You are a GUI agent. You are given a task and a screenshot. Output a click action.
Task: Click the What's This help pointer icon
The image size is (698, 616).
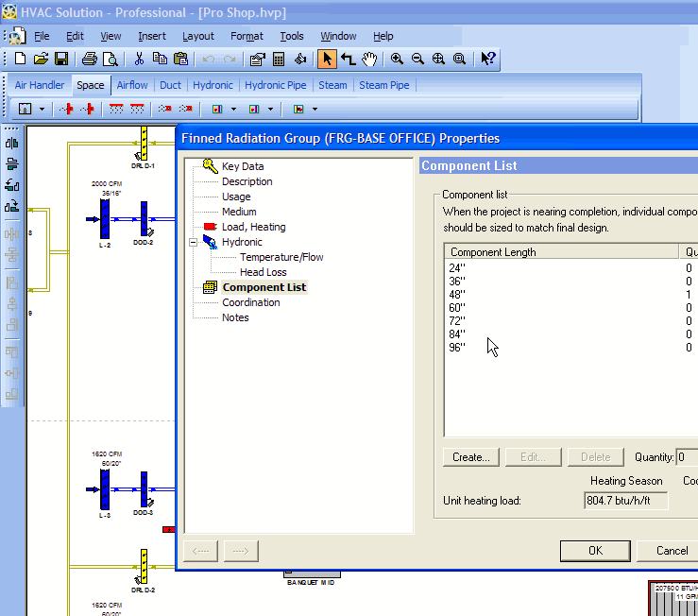click(x=488, y=59)
